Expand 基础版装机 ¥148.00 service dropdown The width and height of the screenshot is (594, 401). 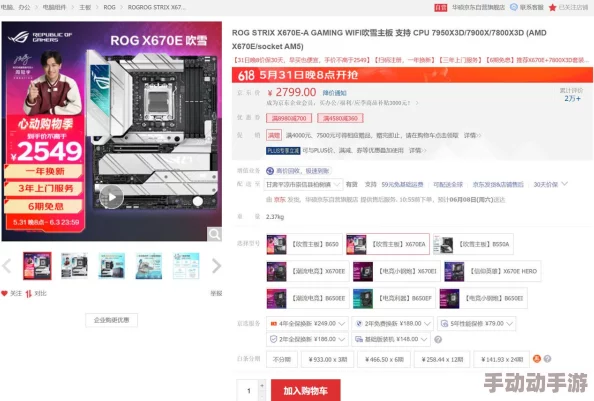point(391,339)
